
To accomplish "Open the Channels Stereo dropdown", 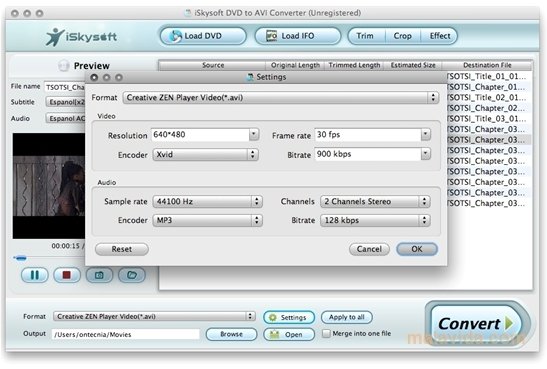I will (375, 202).
